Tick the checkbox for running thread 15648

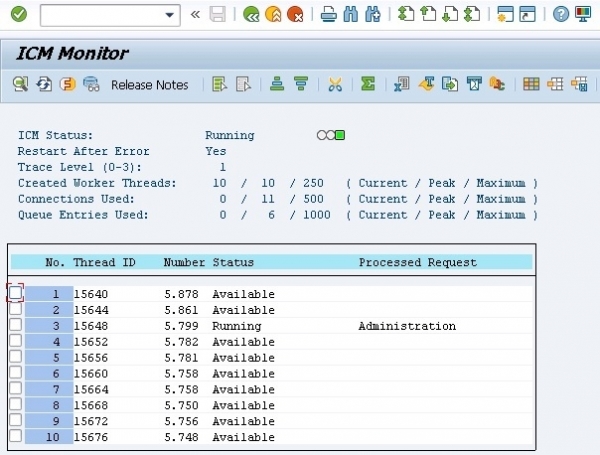point(15,326)
